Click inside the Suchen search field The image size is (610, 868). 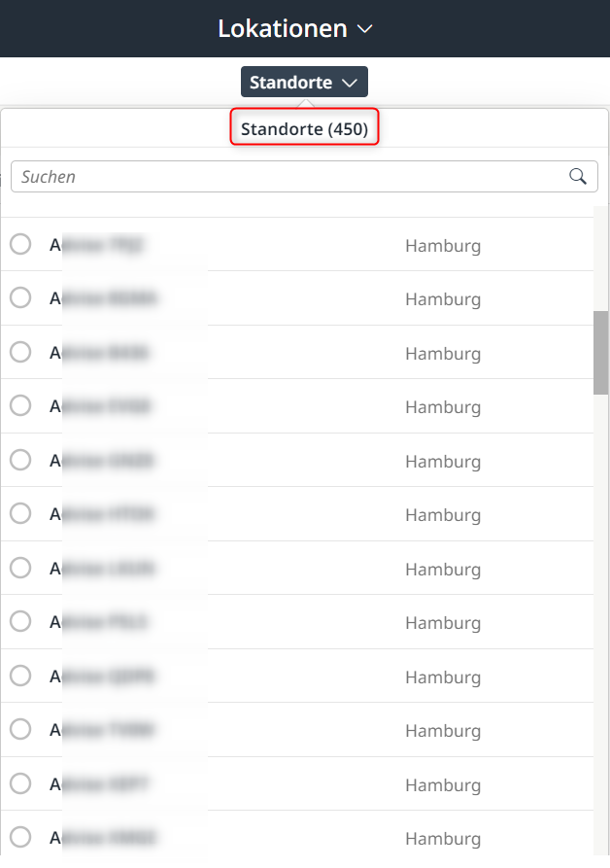(x=243, y=176)
